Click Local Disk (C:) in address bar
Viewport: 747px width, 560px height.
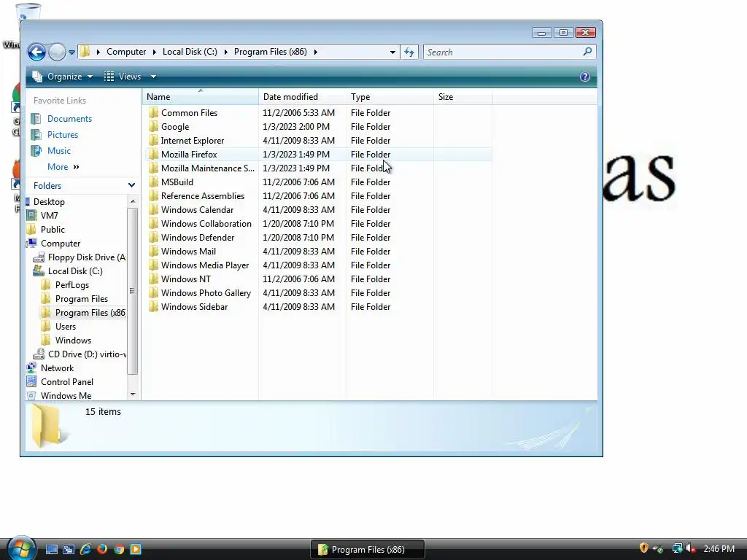coord(190,52)
